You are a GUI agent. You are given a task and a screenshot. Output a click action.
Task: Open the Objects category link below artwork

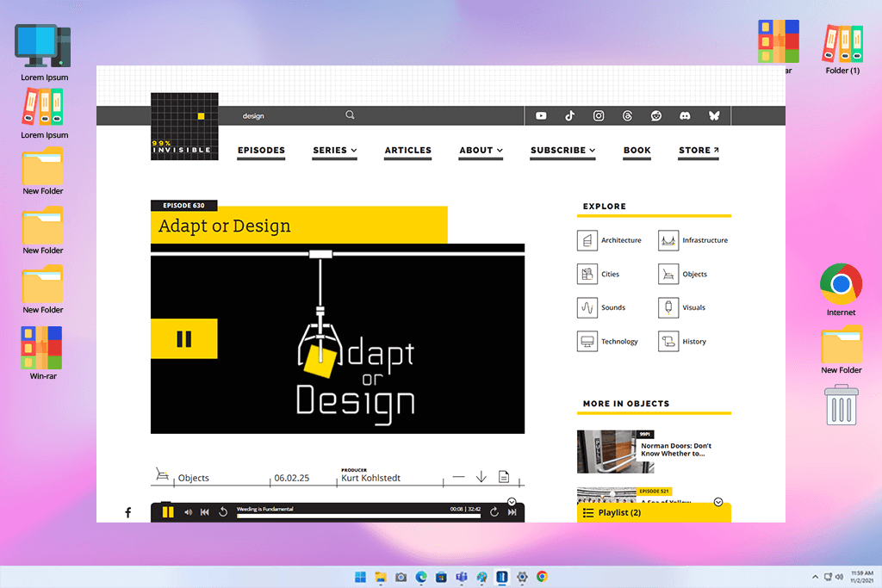point(194,478)
